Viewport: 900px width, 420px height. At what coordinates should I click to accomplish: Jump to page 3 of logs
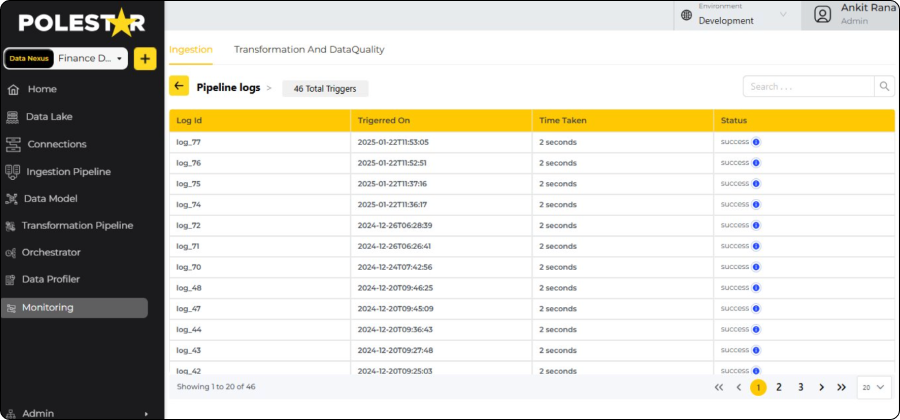(x=800, y=387)
